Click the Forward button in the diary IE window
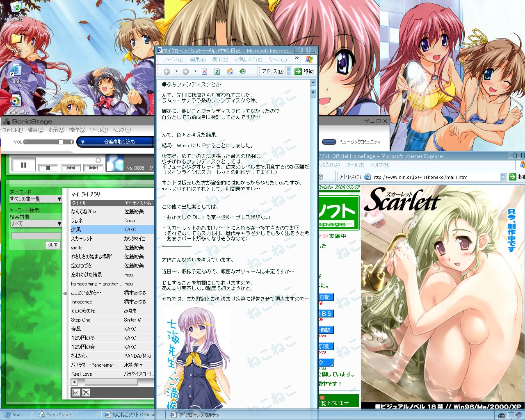 185,71
